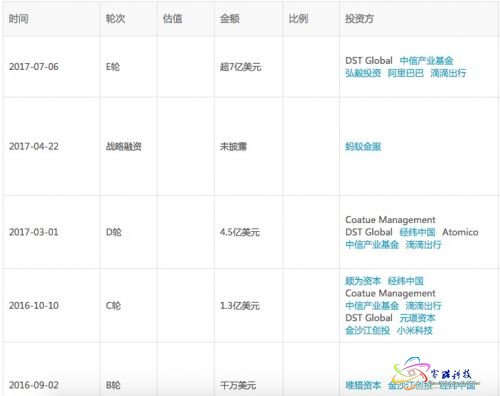This screenshot has height=396, width=500.
Task: Open 滴滴出行 link in the E轮 row
Action: tap(448, 73)
